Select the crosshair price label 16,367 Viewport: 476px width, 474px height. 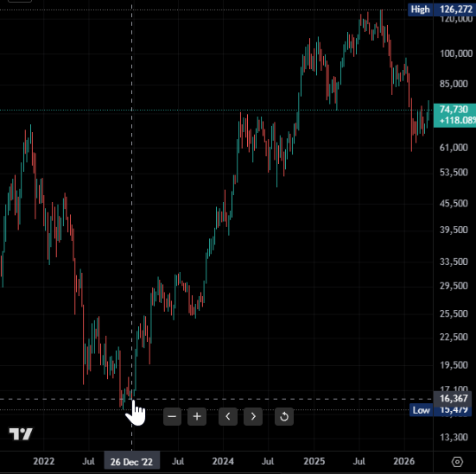[454, 398]
